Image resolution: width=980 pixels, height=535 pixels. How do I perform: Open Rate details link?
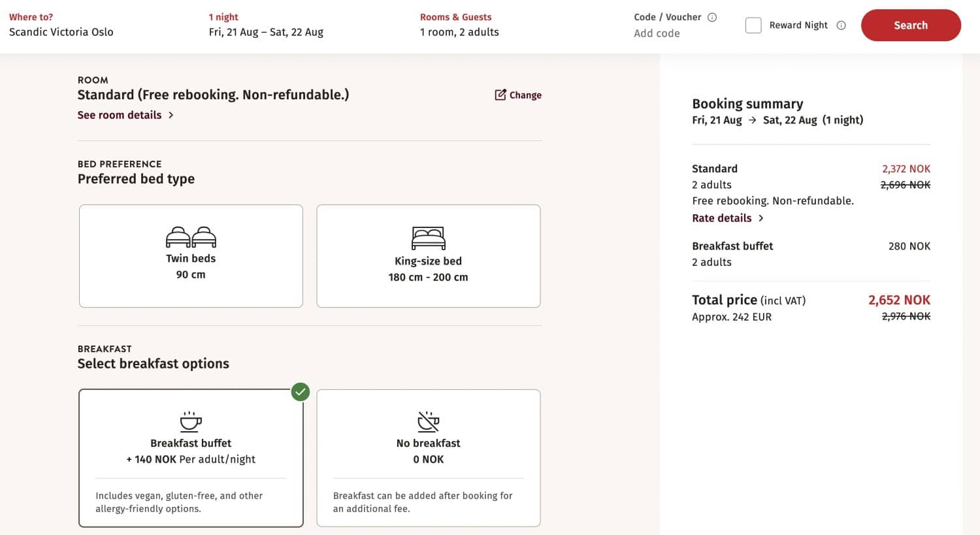tap(728, 218)
